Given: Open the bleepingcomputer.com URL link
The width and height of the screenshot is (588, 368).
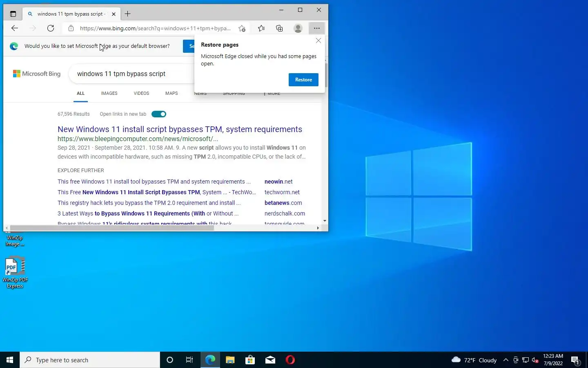Looking at the screenshot, I should pos(138,139).
